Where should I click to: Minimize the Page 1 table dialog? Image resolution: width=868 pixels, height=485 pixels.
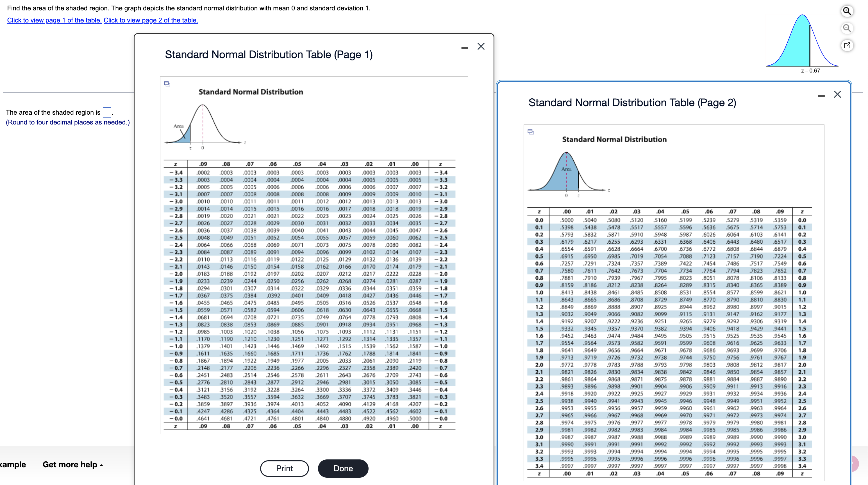pos(465,47)
